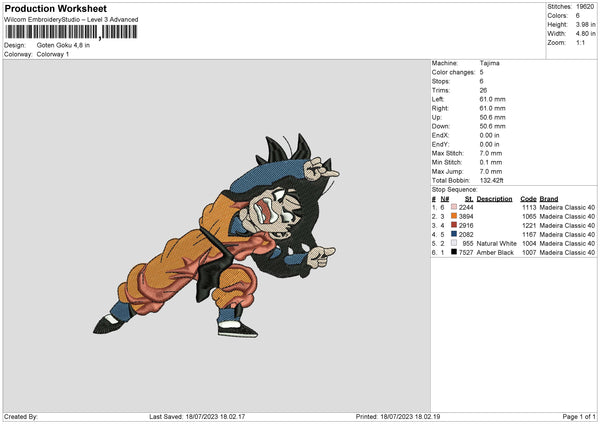600x424 pixels.
Task: Click the 'Description' column header
Action: coord(494,199)
